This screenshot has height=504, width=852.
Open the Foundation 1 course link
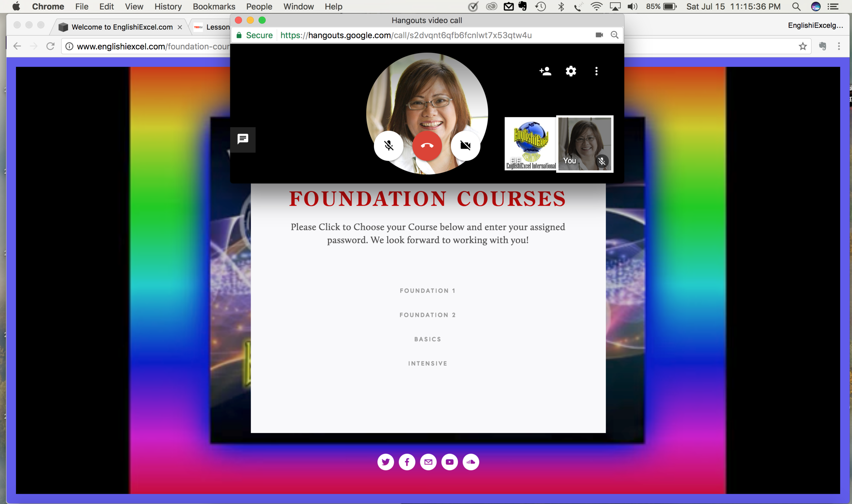tap(427, 291)
